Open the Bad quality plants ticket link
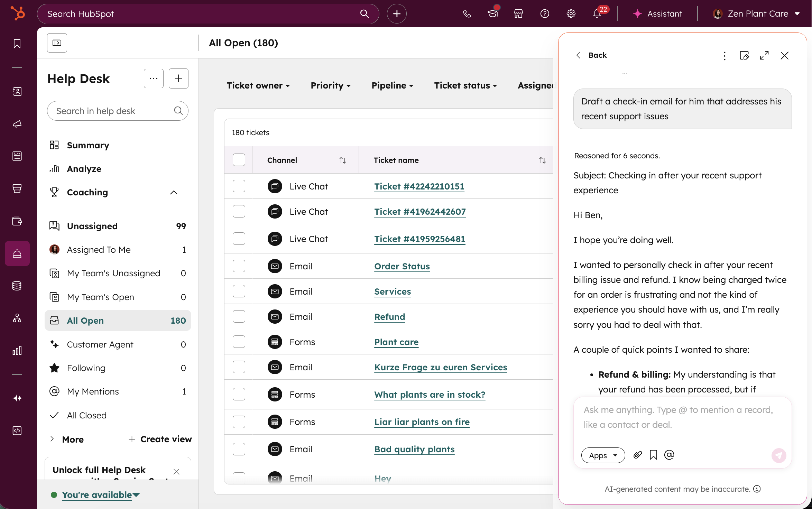This screenshot has width=812, height=509. pos(414,449)
